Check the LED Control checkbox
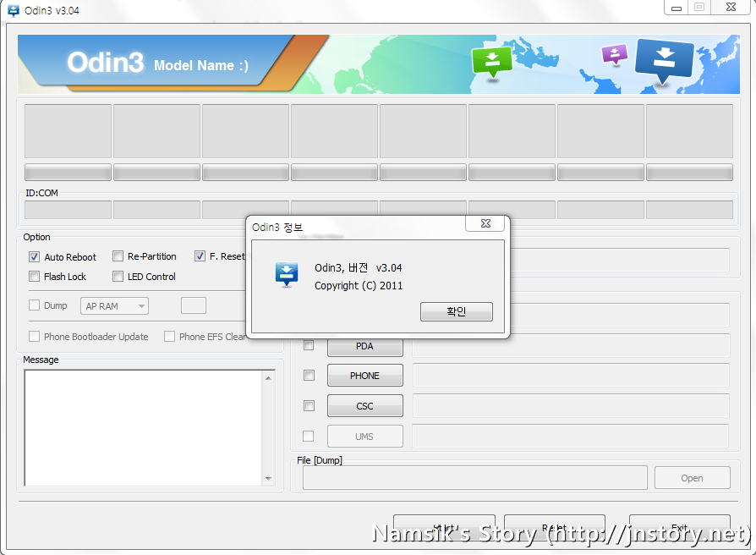The height and width of the screenshot is (555, 756). pyautogui.click(x=118, y=277)
